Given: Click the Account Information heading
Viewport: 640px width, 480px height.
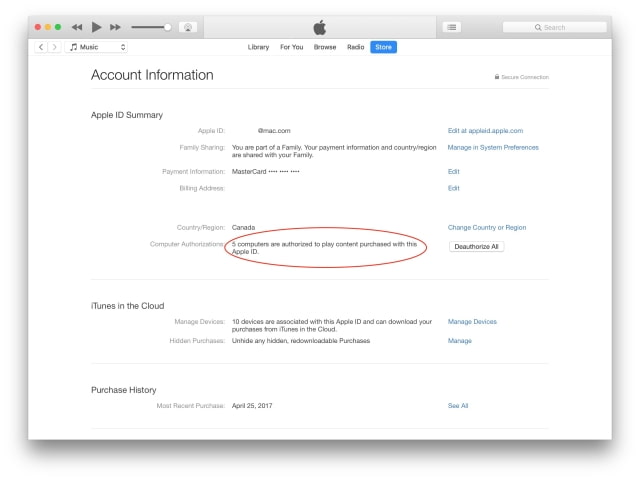Looking at the screenshot, I should (x=152, y=75).
